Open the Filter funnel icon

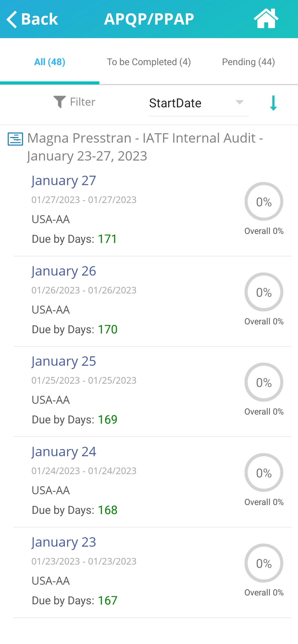pos(60,102)
